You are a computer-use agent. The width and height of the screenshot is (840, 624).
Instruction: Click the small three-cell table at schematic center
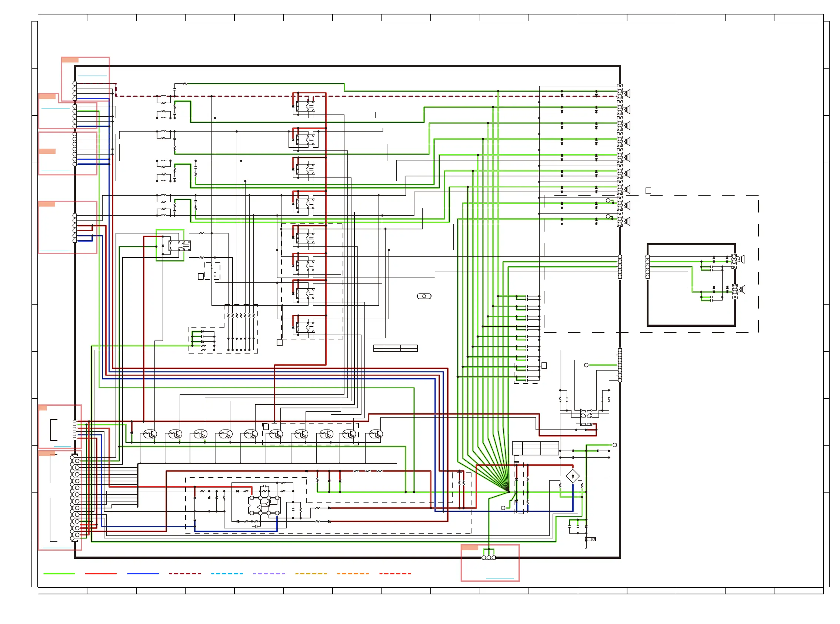(x=395, y=348)
